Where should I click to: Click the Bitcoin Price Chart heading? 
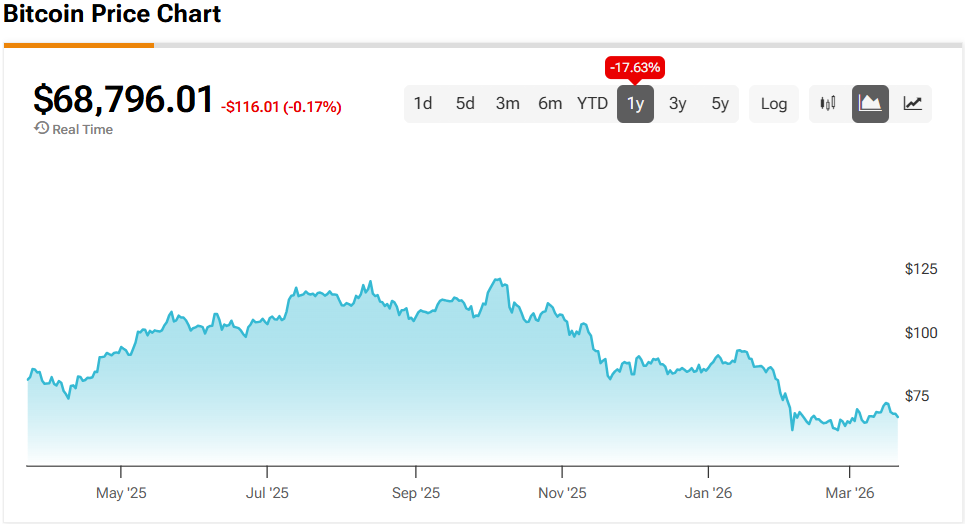(x=112, y=15)
